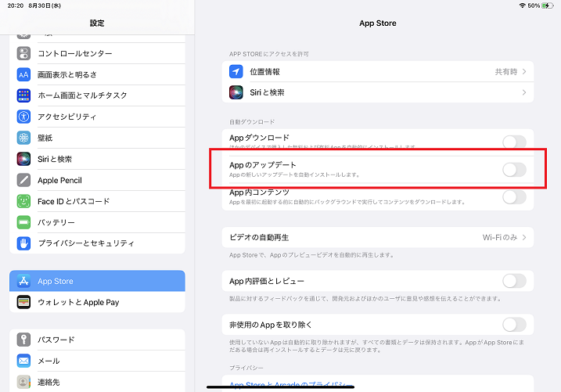Select the highlighted App Store row
This screenshot has width=561, height=392.
coord(97,281)
